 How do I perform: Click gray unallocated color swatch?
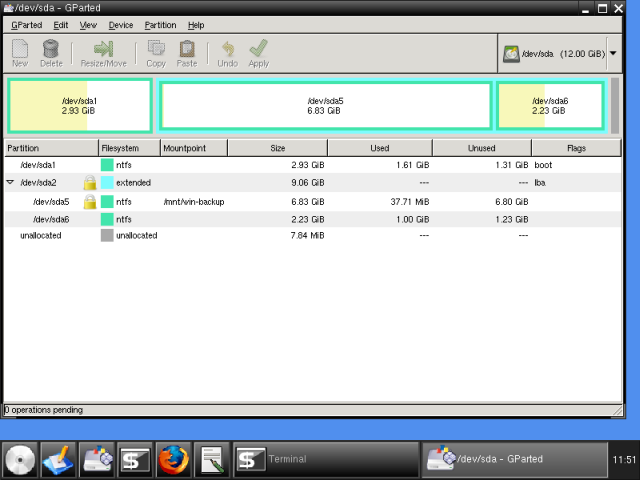click(x=107, y=236)
